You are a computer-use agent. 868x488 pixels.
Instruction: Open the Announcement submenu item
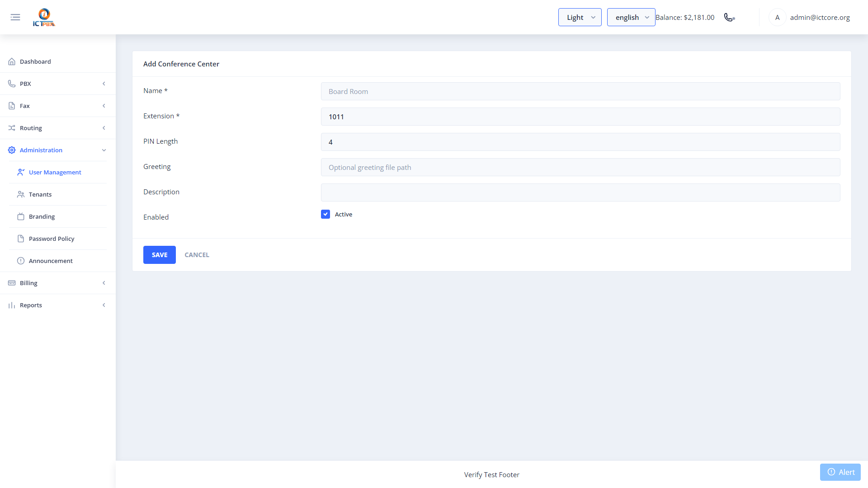[58, 261]
